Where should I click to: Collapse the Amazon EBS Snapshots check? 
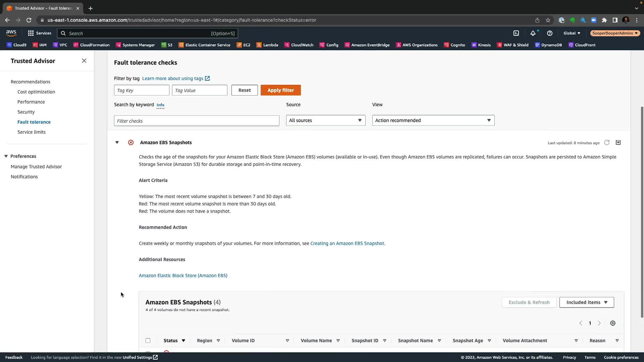click(117, 142)
